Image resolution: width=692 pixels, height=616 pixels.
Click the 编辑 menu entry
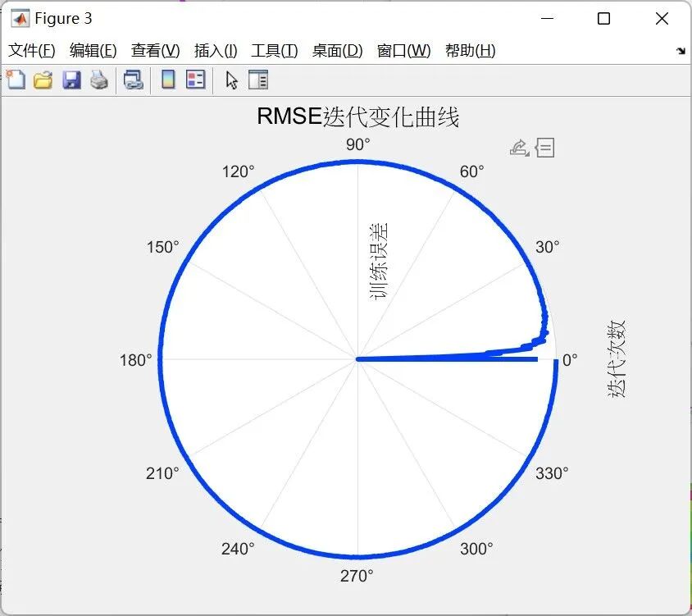93,50
